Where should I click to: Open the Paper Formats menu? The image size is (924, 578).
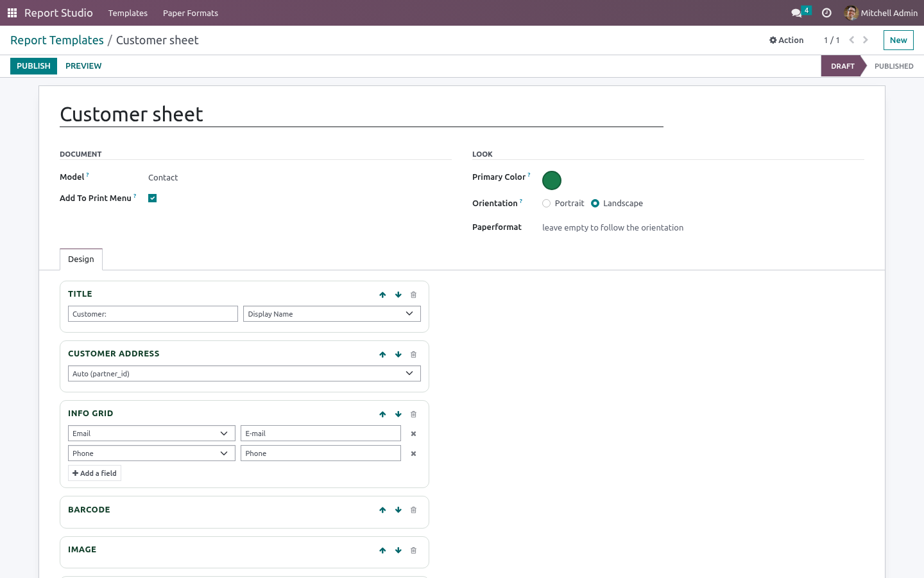191,13
